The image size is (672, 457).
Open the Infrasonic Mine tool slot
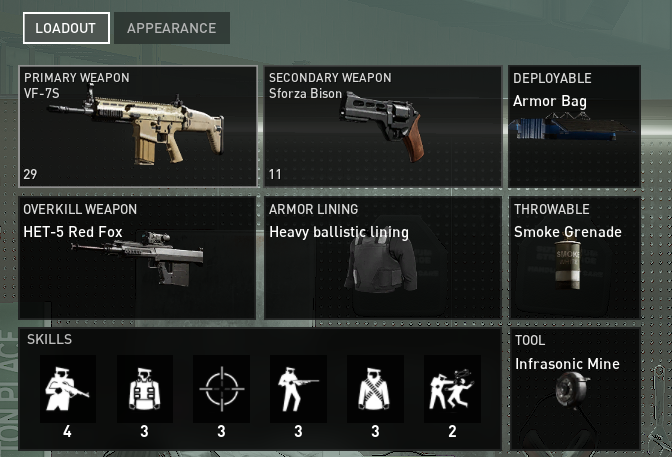pos(575,389)
